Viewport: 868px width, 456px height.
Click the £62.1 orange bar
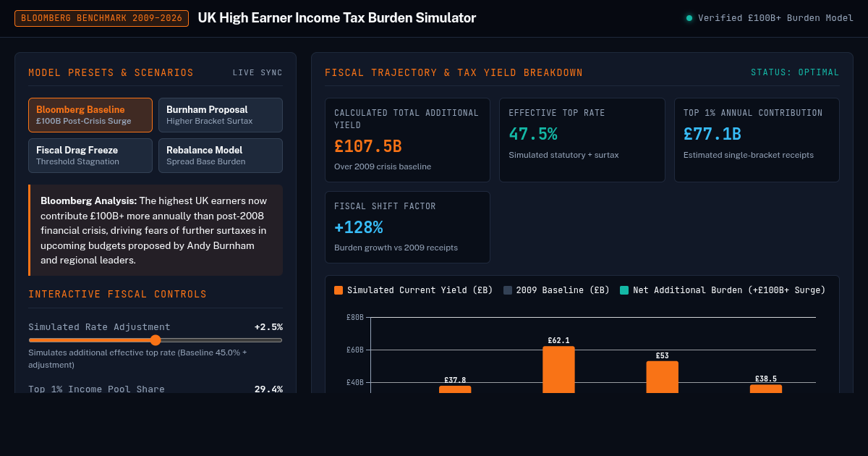coord(558,370)
